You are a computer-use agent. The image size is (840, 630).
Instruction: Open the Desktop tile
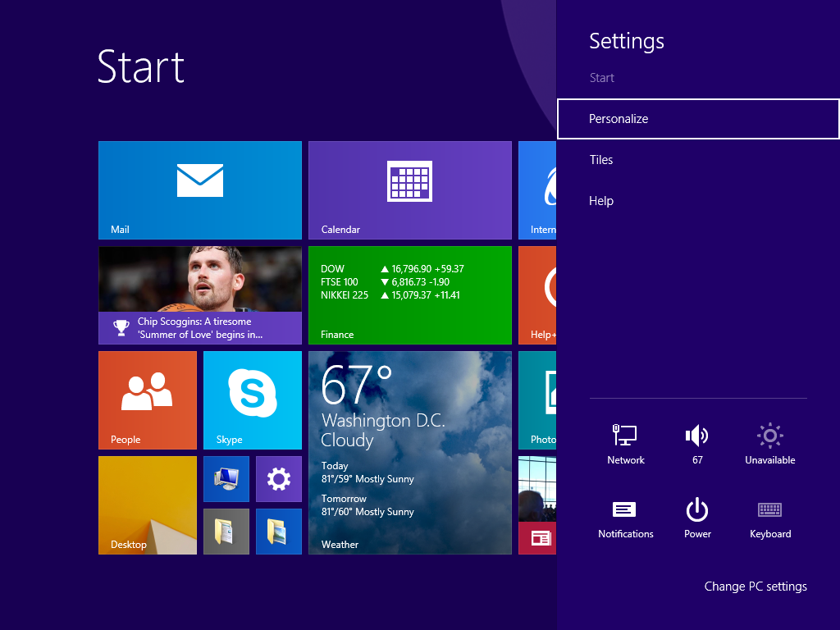[147, 505]
